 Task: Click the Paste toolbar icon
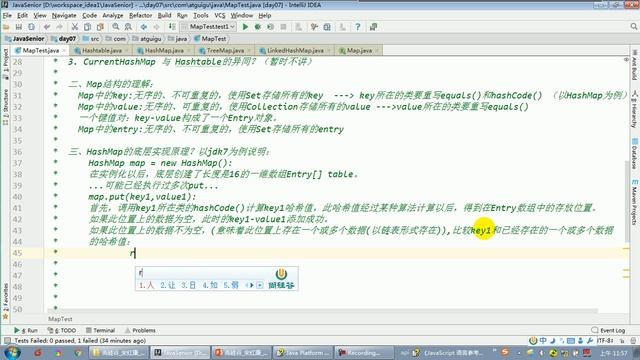100,27
